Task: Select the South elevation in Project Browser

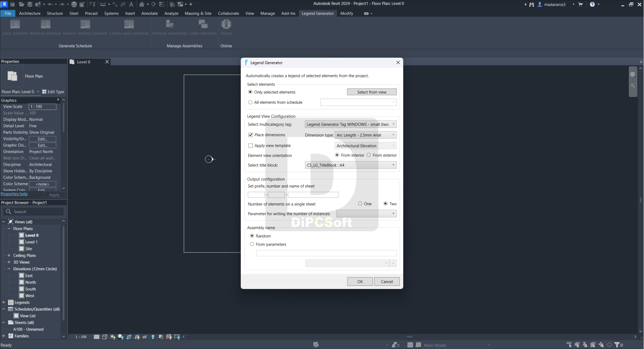Action: (30, 289)
